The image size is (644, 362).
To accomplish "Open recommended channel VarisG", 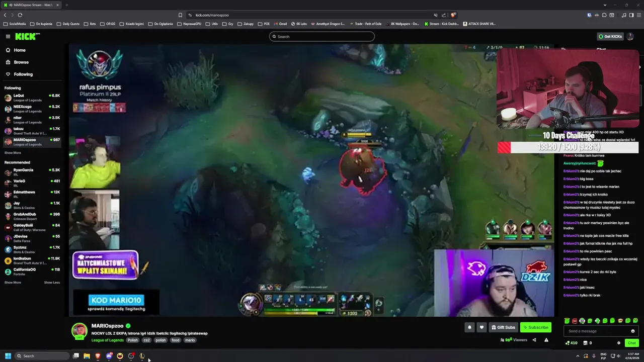I will [x=31, y=183].
